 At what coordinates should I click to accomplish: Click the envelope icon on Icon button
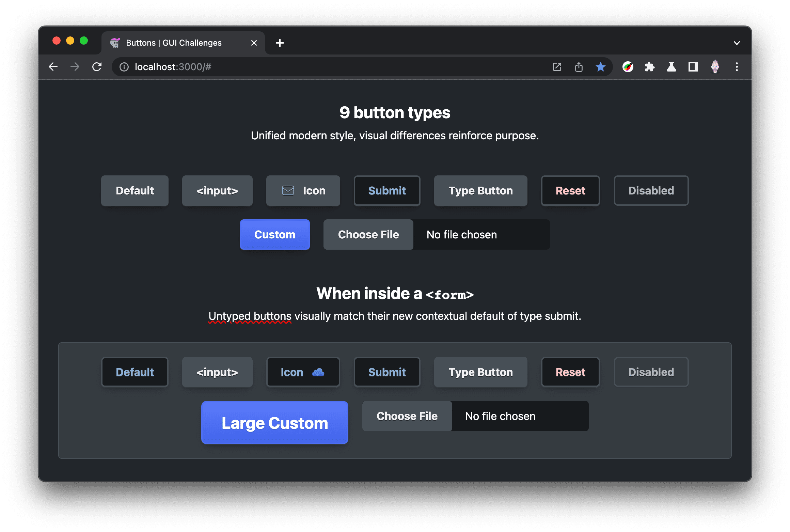point(287,191)
